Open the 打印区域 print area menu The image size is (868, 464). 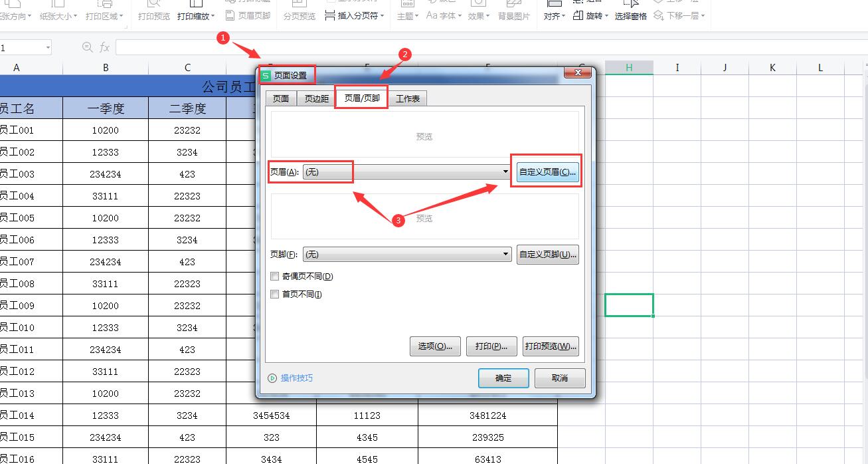105,16
